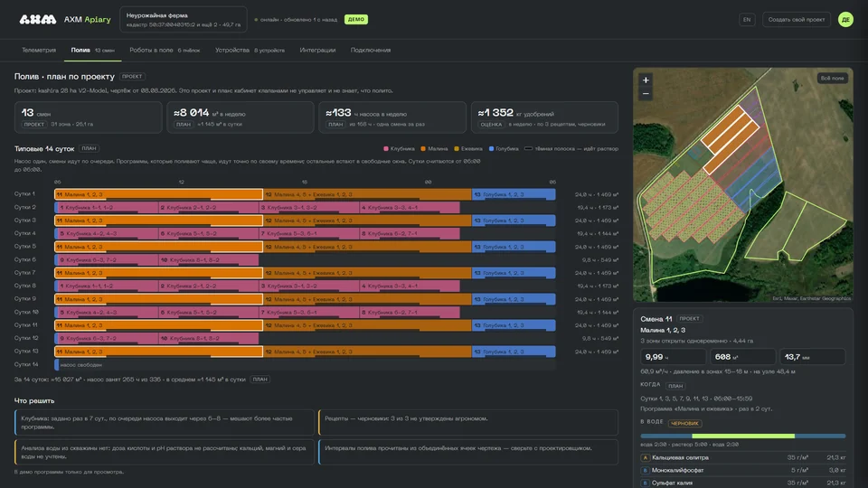Click the Сутки 9 row label
The image size is (868, 488).
pos(25,299)
